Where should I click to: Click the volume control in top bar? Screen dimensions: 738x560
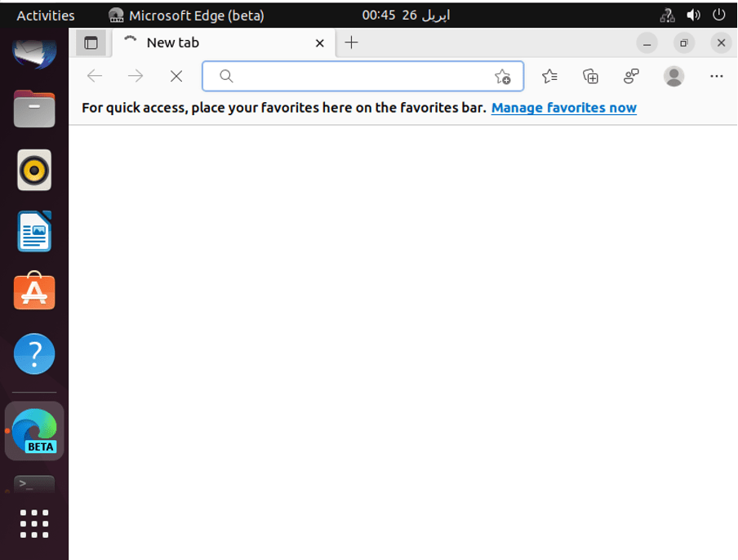coord(693,14)
